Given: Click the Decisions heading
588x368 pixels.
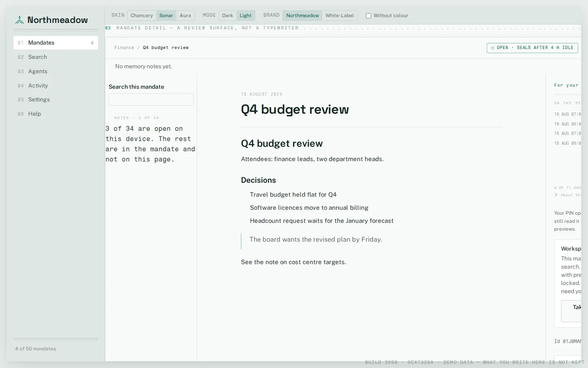Looking at the screenshot, I should (x=258, y=180).
